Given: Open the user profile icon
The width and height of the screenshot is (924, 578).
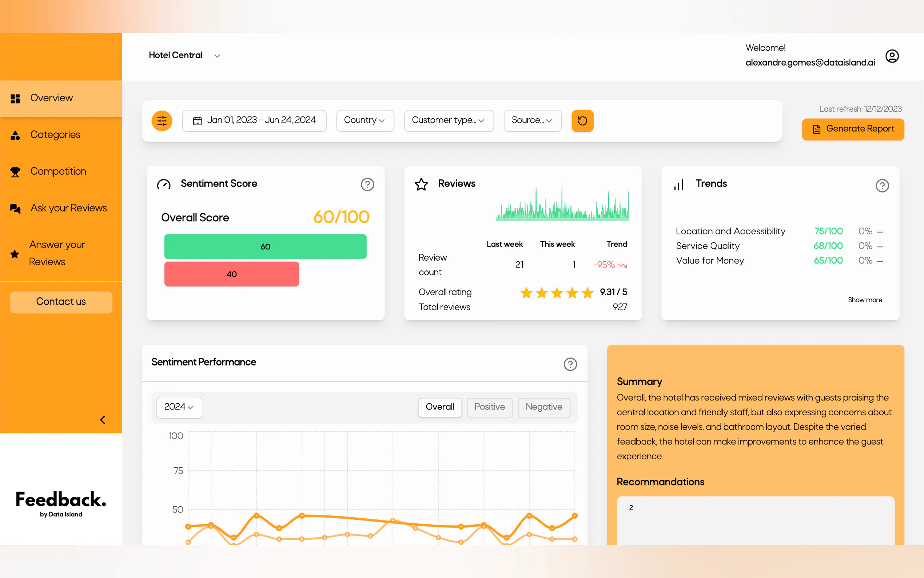Looking at the screenshot, I should 892,56.
